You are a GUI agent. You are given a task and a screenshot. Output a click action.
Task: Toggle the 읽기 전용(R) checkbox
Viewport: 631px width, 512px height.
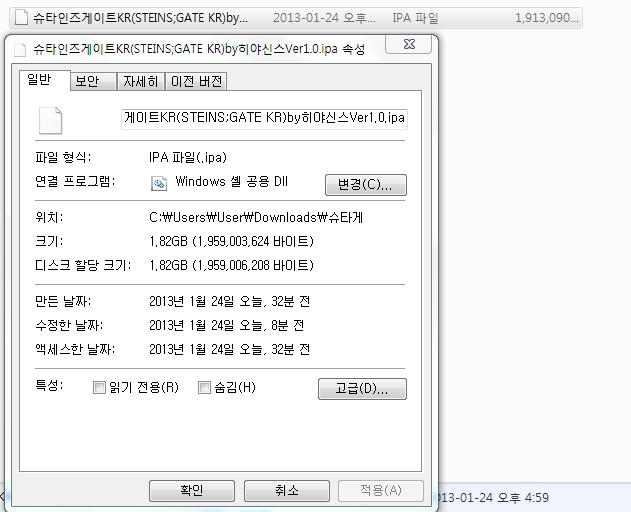[99, 388]
